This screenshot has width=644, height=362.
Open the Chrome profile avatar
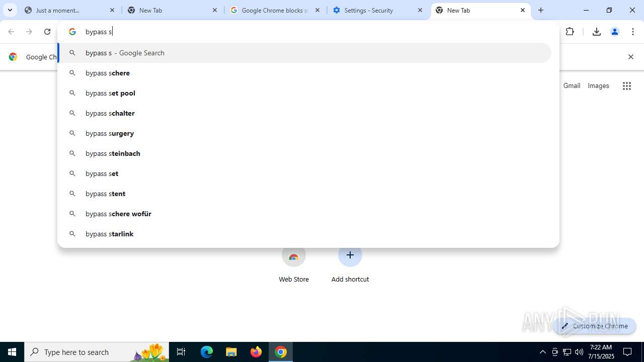pos(614,32)
